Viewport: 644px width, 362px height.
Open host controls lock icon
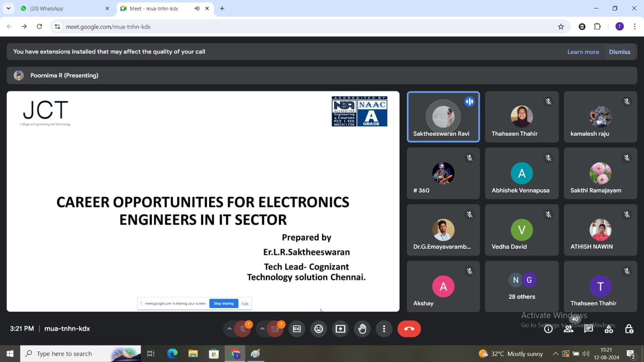click(629, 329)
